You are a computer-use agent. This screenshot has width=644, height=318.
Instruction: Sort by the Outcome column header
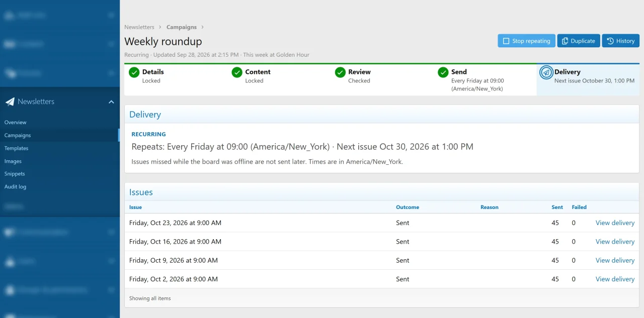point(408,207)
